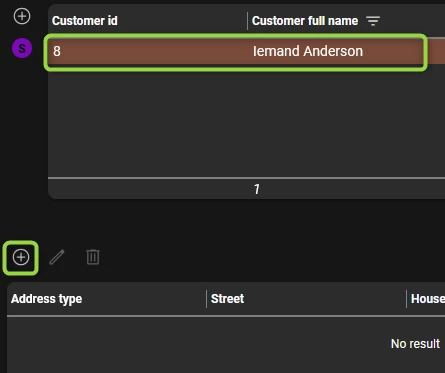Screen dimensions: 445x373
Task: Sort by Address type column header
Action: coord(46,299)
